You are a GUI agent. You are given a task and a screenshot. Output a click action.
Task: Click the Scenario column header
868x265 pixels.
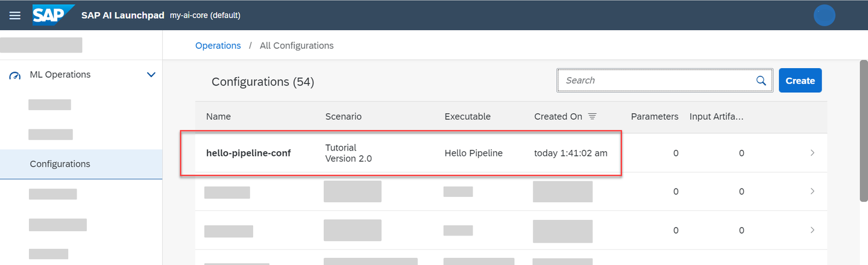pyautogui.click(x=344, y=117)
